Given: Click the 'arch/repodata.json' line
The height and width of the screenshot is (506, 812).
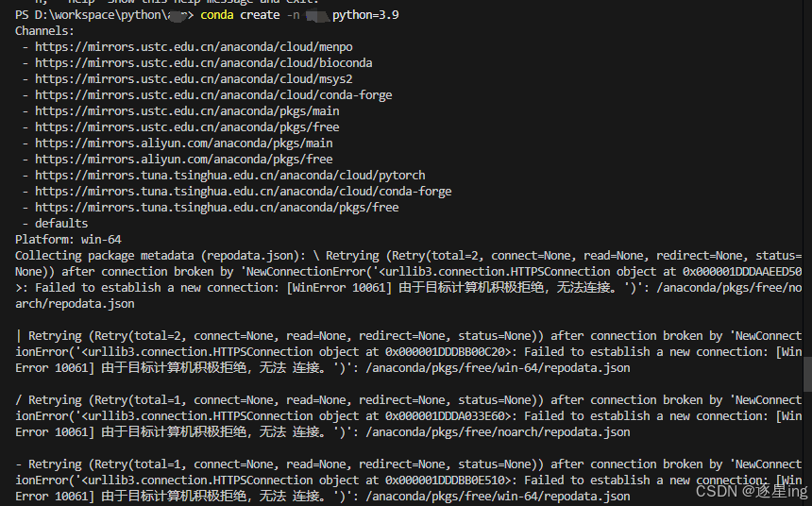Looking at the screenshot, I should click(x=75, y=304).
